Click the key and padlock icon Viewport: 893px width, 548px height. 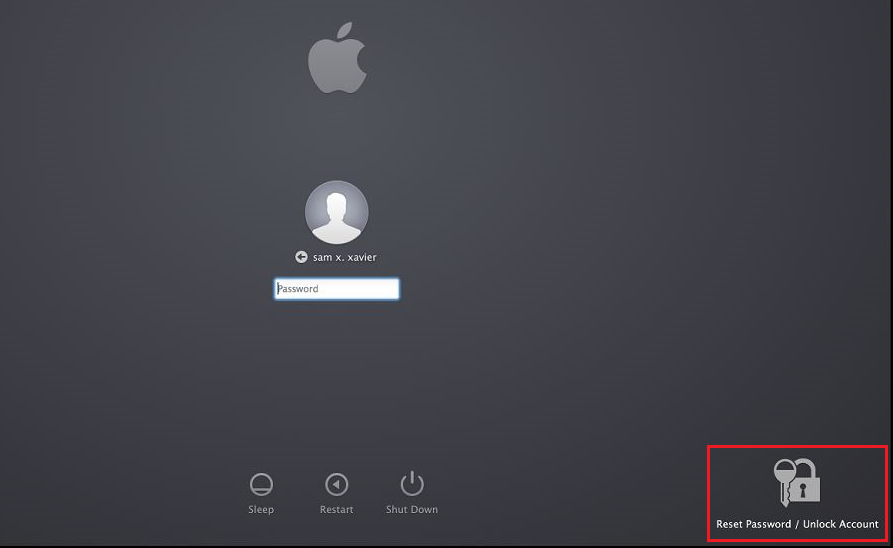click(x=797, y=482)
